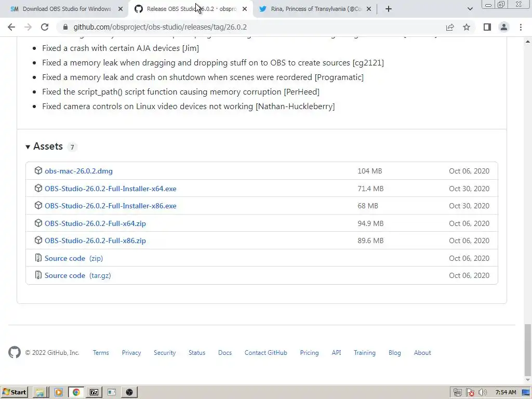
Task: Download obs-mac-26.0.2.dmg
Action: coord(78,171)
